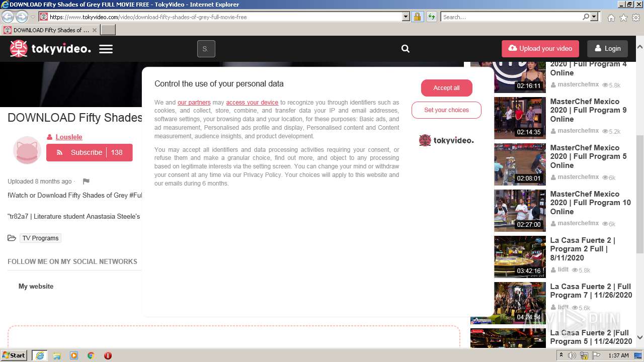Screen dimensions: 644x362
Task: Open the IE Home icon
Action: 611,17
